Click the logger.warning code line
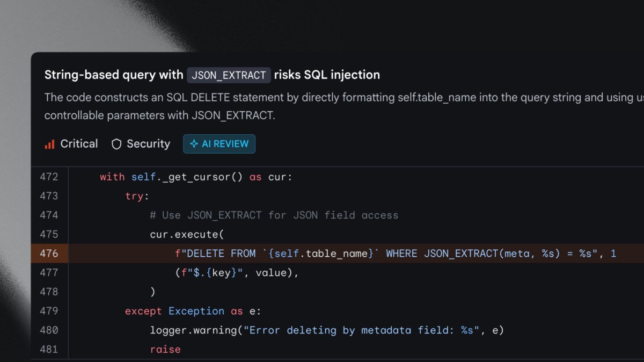The height and width of the screenshot is (362, 644). pos(327,330)
